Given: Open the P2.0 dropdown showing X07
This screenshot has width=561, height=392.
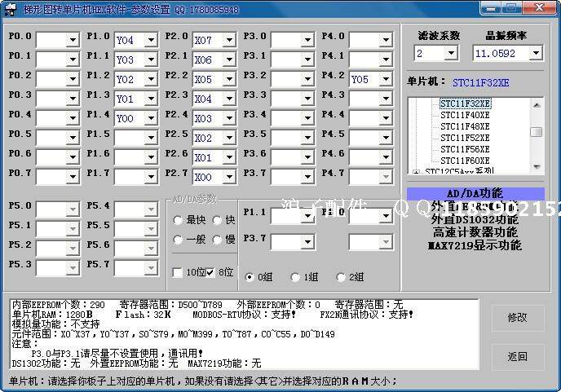Looking at the screenshot, I should 229,40.
